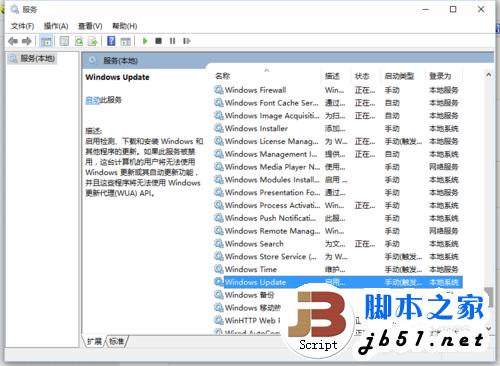Select the Windows Search service name
Image resolution: width=500 pixels, height=366 pixels.
(x=254, y=244)
